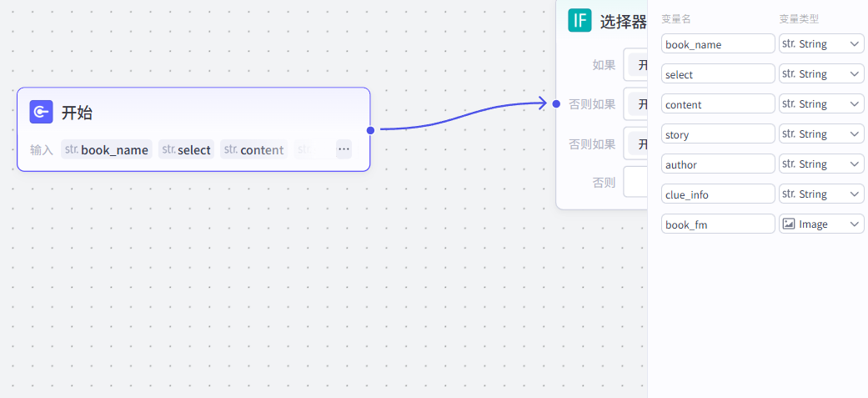Edit the book_name variable name field
Viewport: 868px width, 398px height.
(x=718, y=44)
